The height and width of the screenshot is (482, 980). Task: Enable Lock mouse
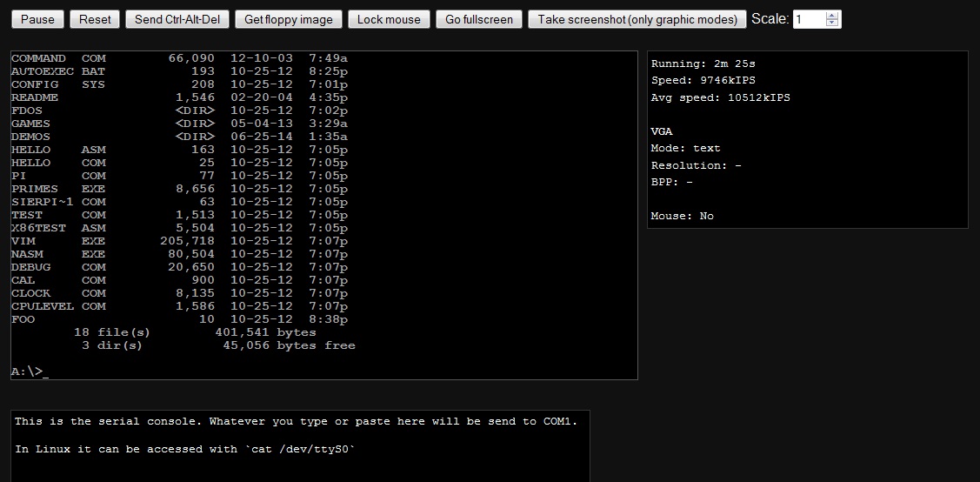tap(389, 19)
